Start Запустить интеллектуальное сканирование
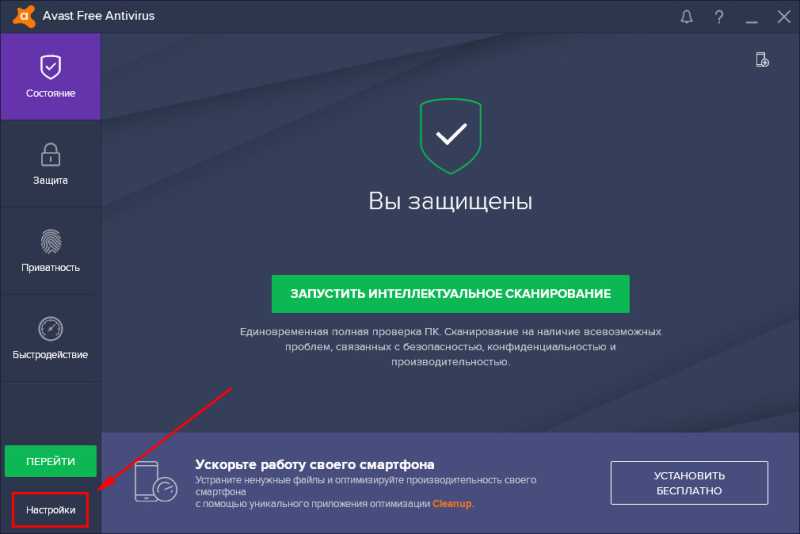 451,294
